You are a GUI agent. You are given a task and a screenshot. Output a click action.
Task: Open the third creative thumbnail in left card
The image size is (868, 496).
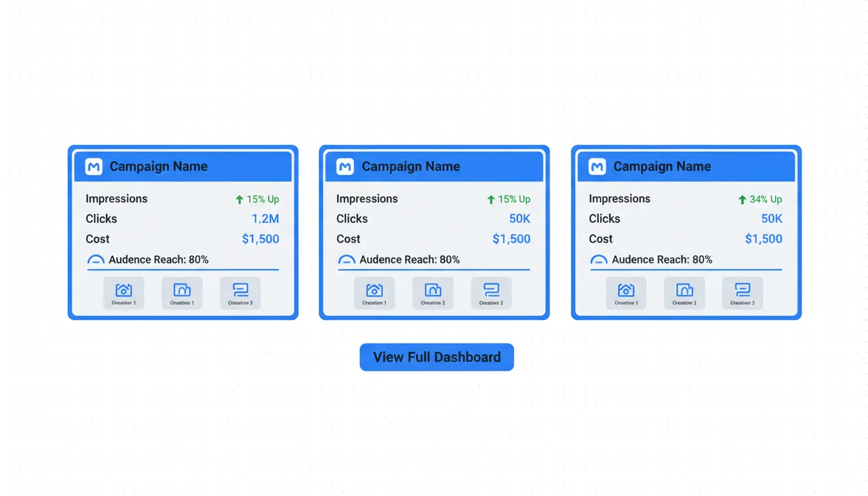pyautogui.click(x=240, y=293)
